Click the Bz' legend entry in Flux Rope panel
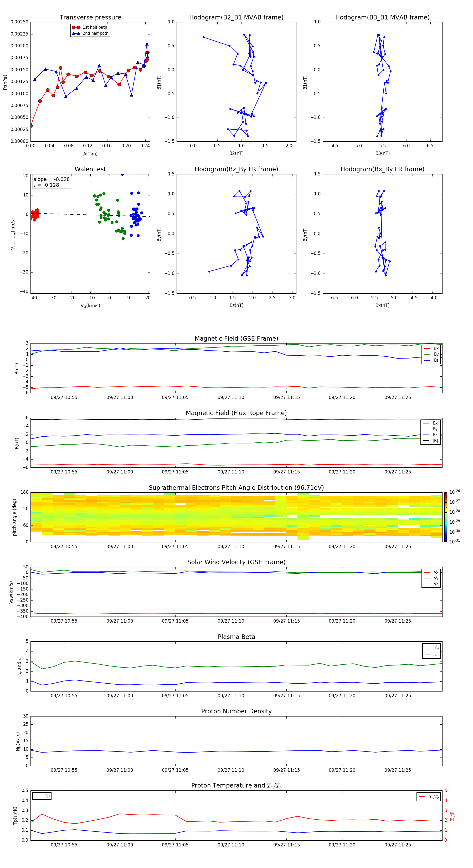Screen dimensions: 473x868 pos(431,435)
